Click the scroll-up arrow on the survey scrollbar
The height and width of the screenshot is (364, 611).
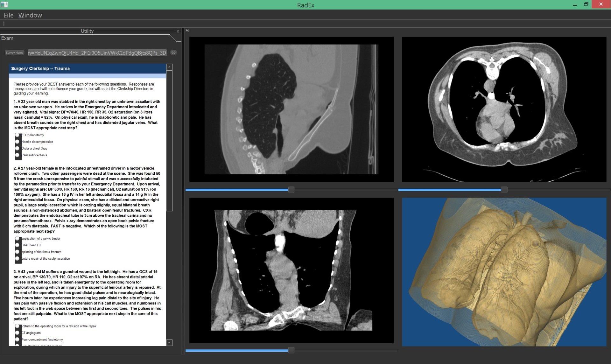(x=169, y=67)
